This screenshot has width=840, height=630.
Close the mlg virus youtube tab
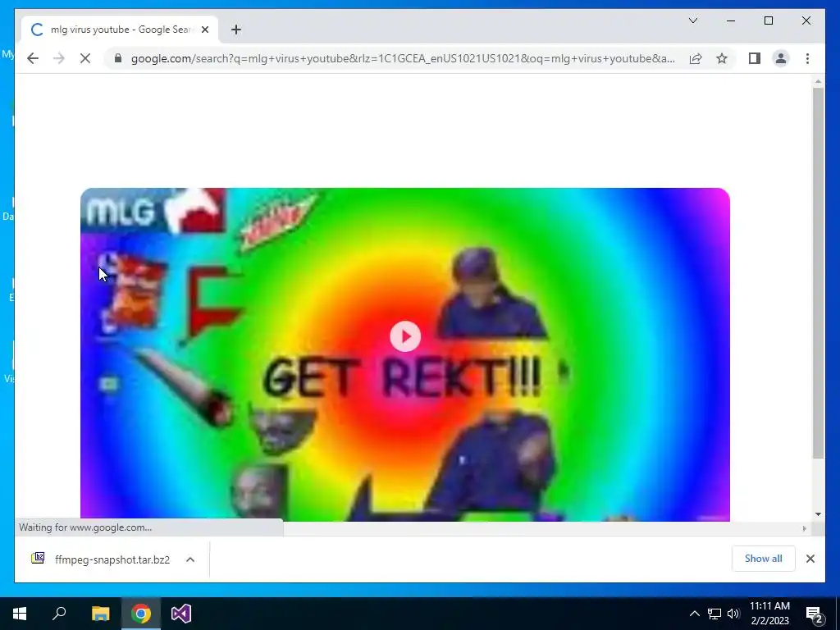(x=204, y=30)
